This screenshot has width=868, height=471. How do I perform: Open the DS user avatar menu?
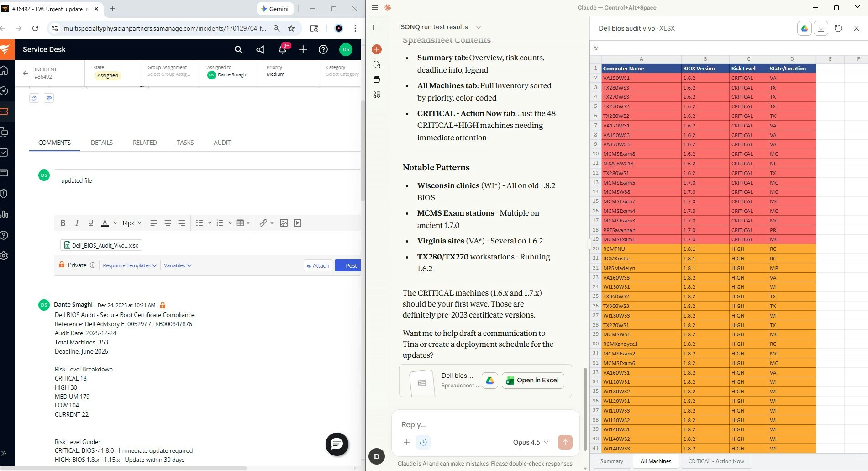tap(346, 49)
